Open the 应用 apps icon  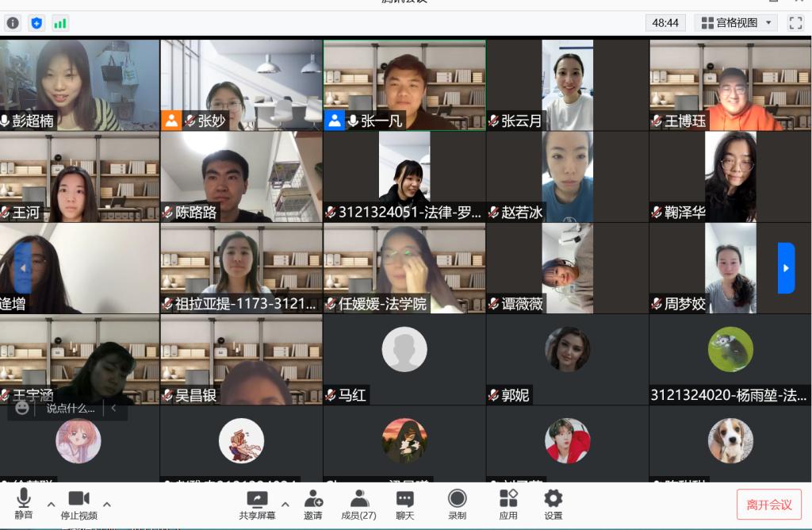coord(508,504)
